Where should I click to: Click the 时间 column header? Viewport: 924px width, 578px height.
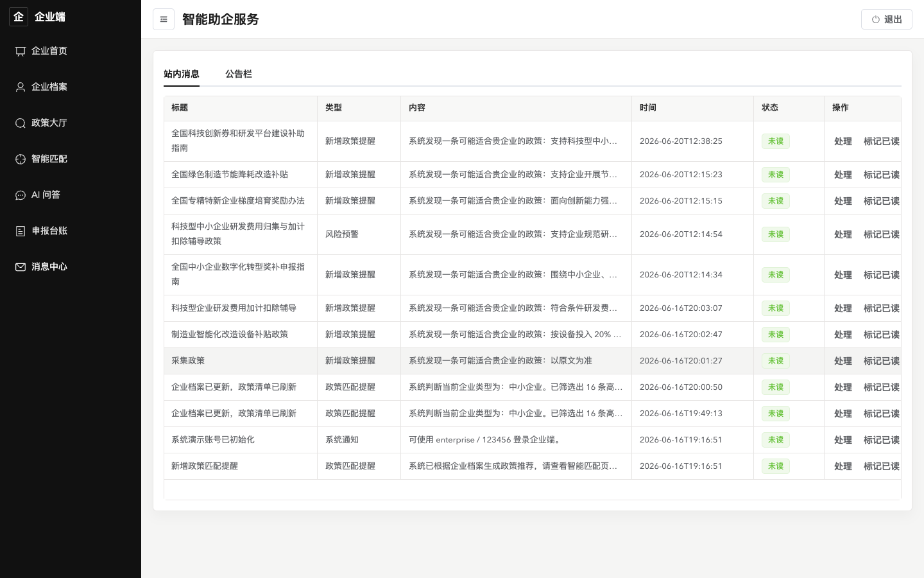648,108
